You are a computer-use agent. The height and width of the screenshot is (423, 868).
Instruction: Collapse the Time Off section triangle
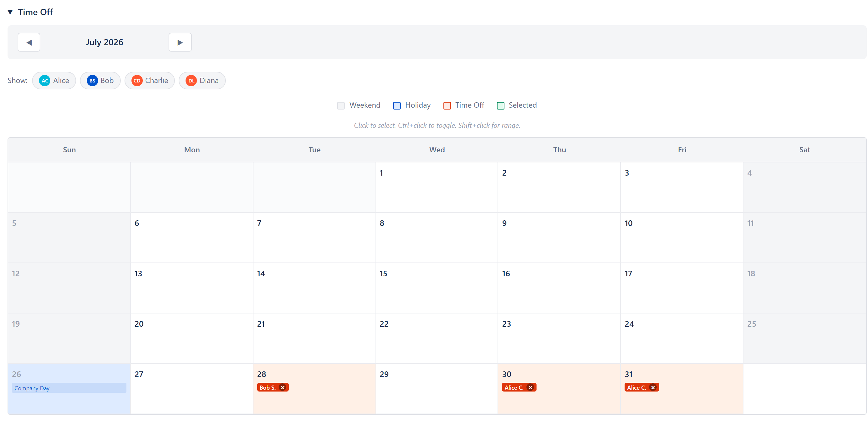(10, 12)
